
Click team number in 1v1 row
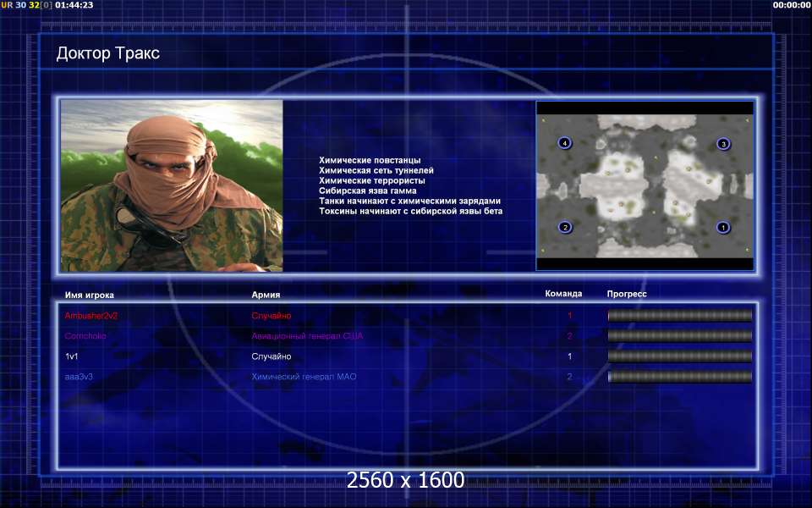(569, 356)
